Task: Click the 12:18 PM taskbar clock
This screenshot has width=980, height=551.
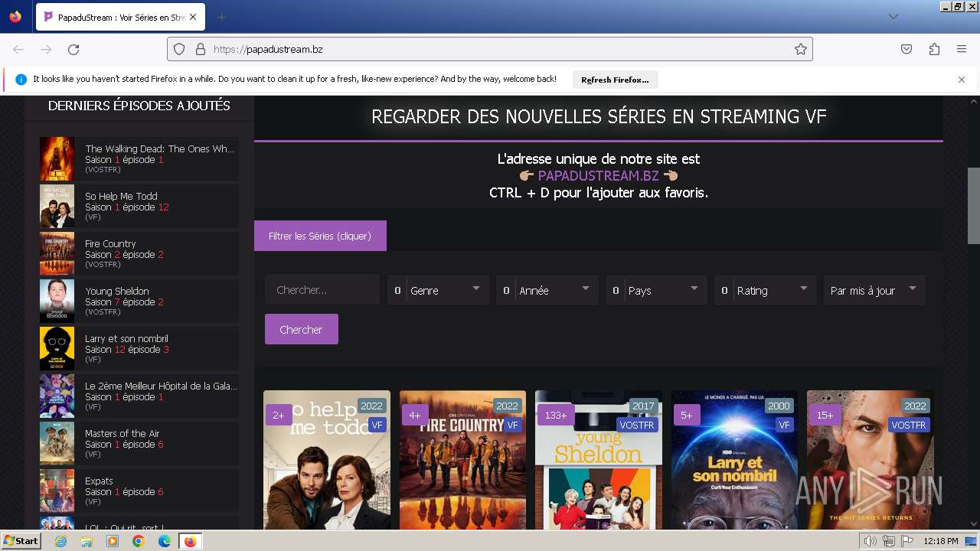Action: pyautogui.click(x=941, y=541)
